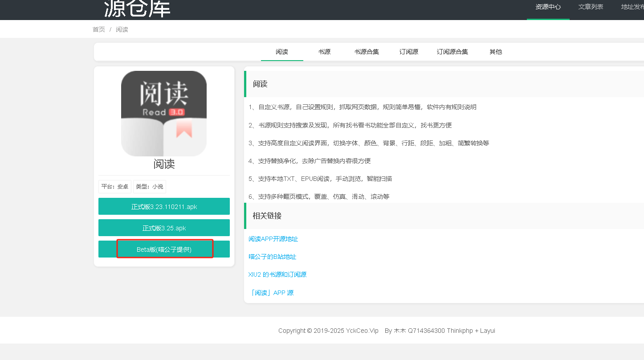Go to the 地址发布 navigation item
Viewport: 644px width, 360px height.
click(632, 7)
